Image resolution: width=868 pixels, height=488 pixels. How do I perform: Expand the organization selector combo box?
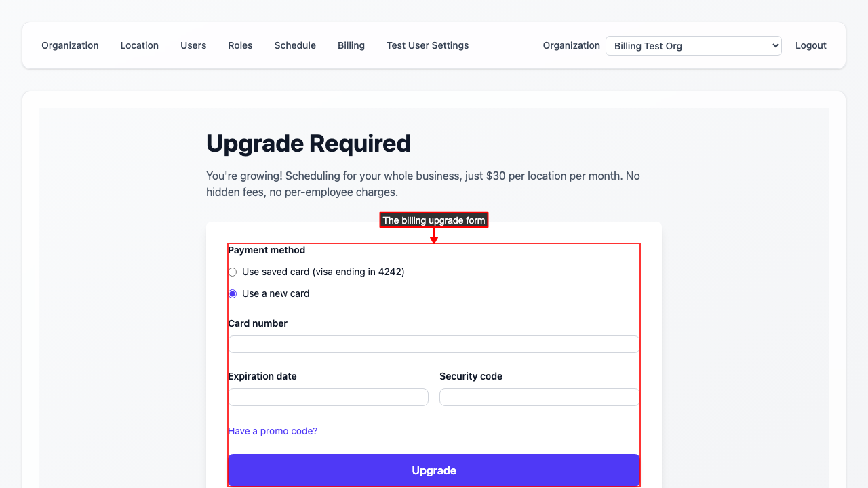(693, 45)
